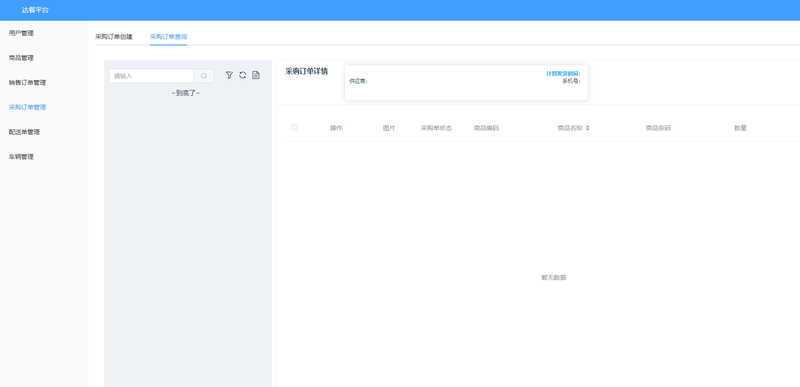
Task: Open 商品管理 in the sidebar
Action: click(x=21, y=58)
